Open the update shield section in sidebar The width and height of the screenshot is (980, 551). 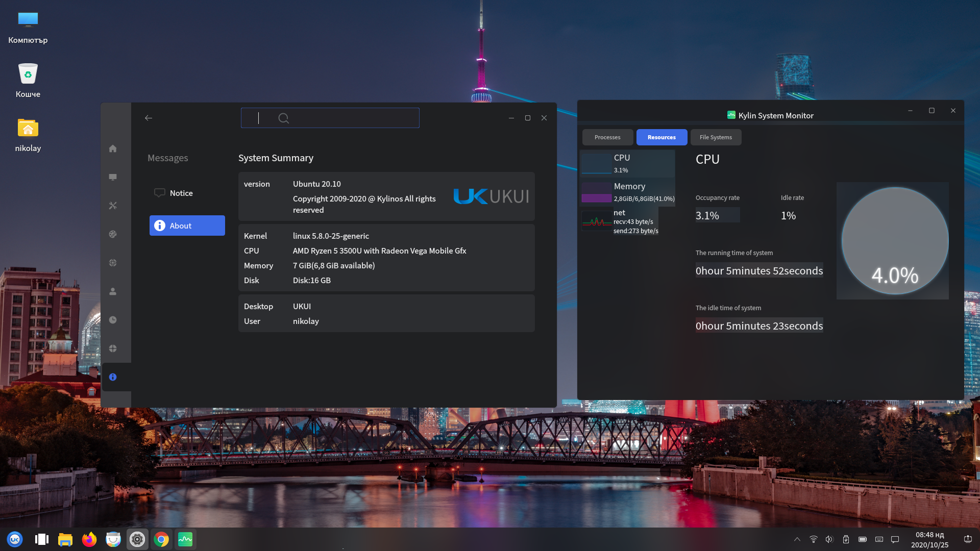coord(113,348)
